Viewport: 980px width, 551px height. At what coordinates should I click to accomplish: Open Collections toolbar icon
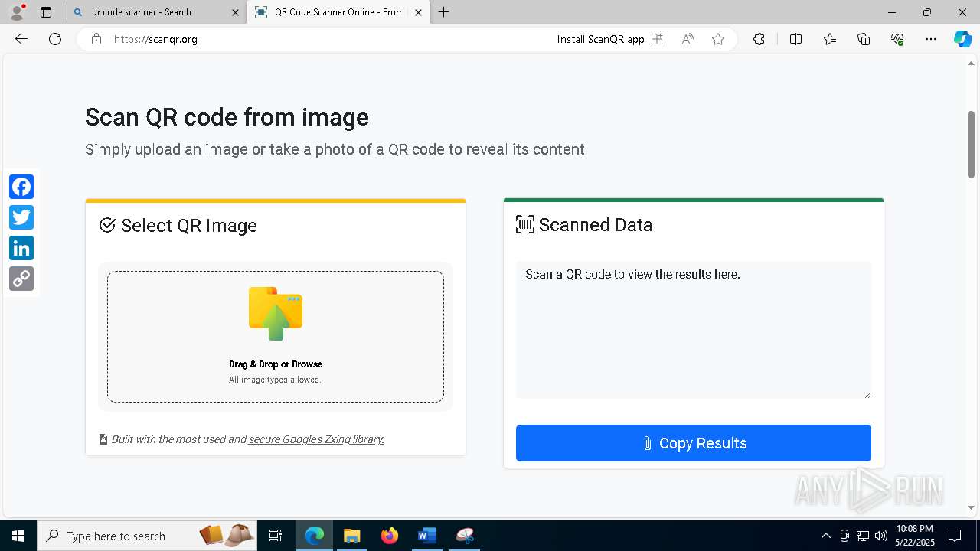coord(864,39)
